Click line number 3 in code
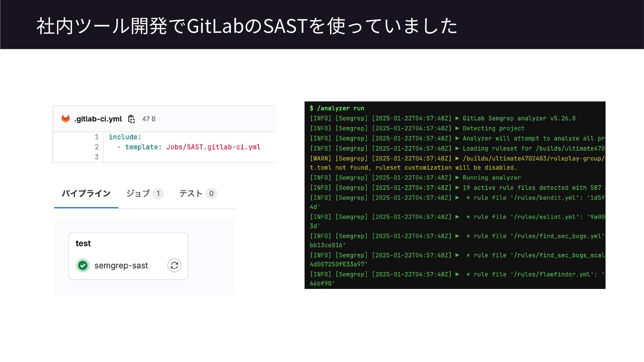The width and height of the screenshot is (644, 362). [97, 157]
